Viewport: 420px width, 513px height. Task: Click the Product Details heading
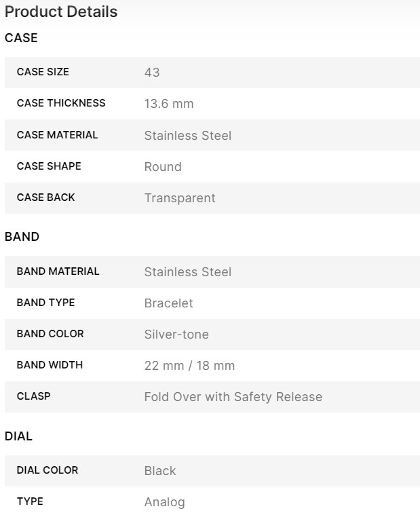[61, 12]
